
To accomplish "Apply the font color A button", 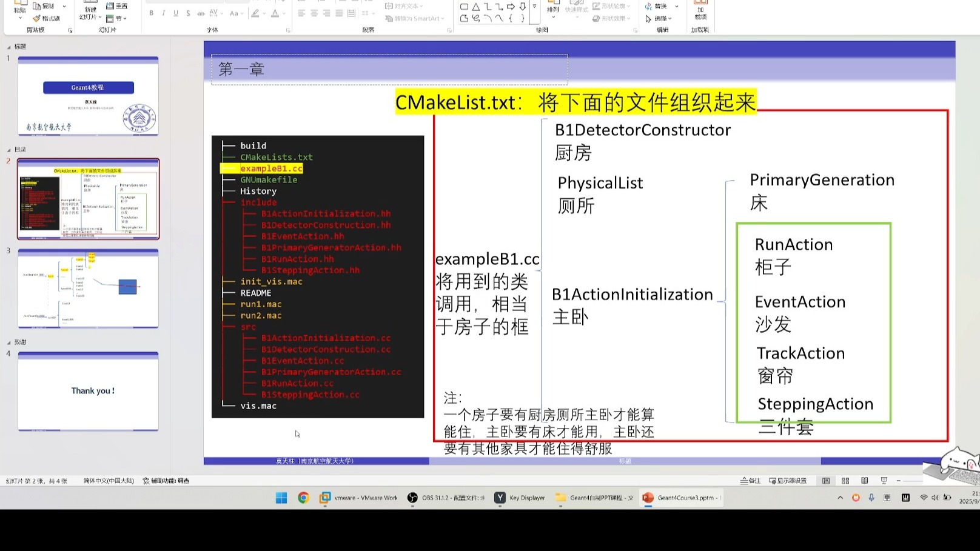I will [x=275, y=13].
